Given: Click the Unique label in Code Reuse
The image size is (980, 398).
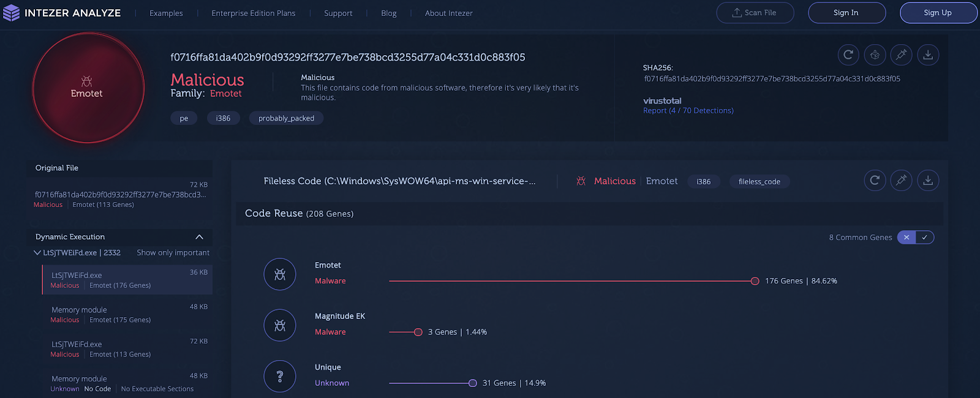Looking at the screenshot, I should pyautogui.click(x=328, y=367).
